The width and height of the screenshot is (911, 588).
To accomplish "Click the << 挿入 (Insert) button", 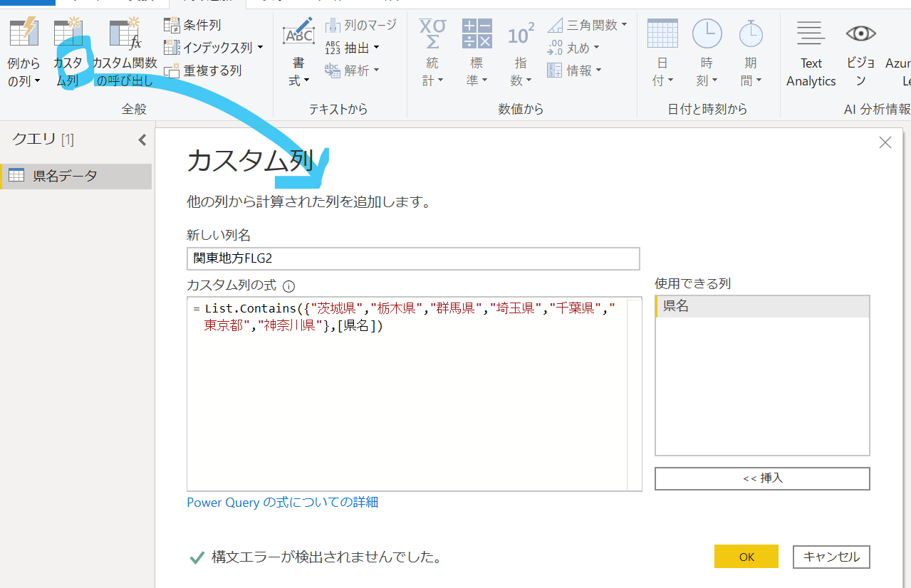I will pos(762,478).
